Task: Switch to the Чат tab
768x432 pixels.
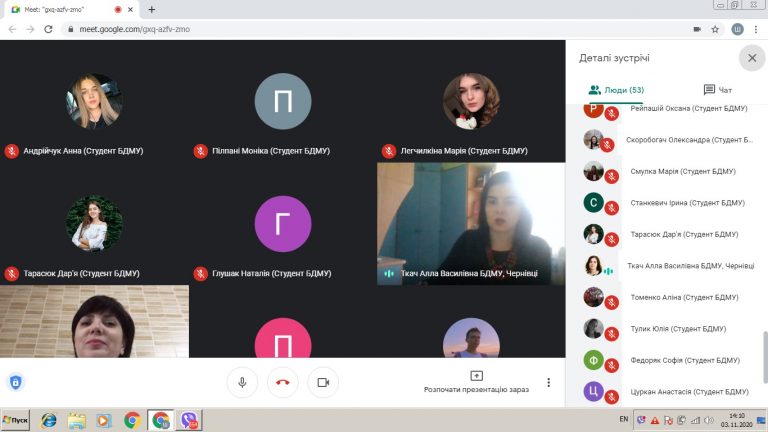Action: pyautogui.click(x=718, y=90)
